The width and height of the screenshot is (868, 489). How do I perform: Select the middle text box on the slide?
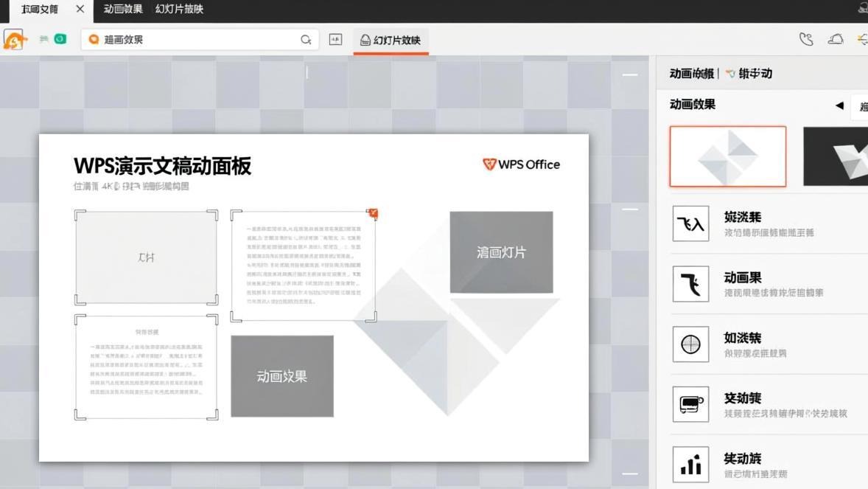pos(304,266)
